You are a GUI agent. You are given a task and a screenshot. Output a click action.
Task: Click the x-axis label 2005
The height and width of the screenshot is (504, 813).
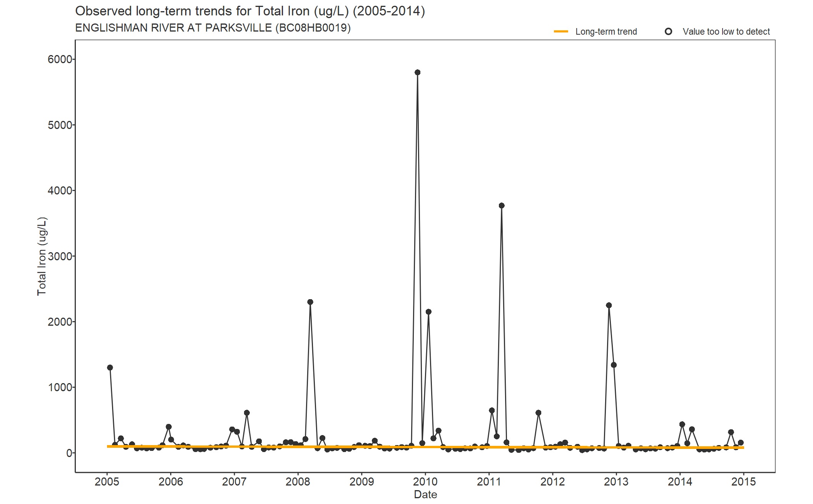click(107, 482)
